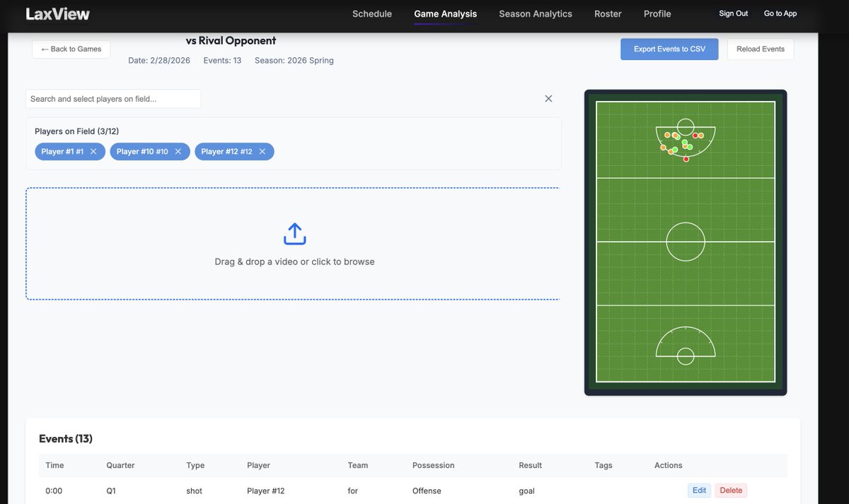The image size is (849, 504).
Task: Click the 'Players on Field (3/12)' label
Action: 78,131
